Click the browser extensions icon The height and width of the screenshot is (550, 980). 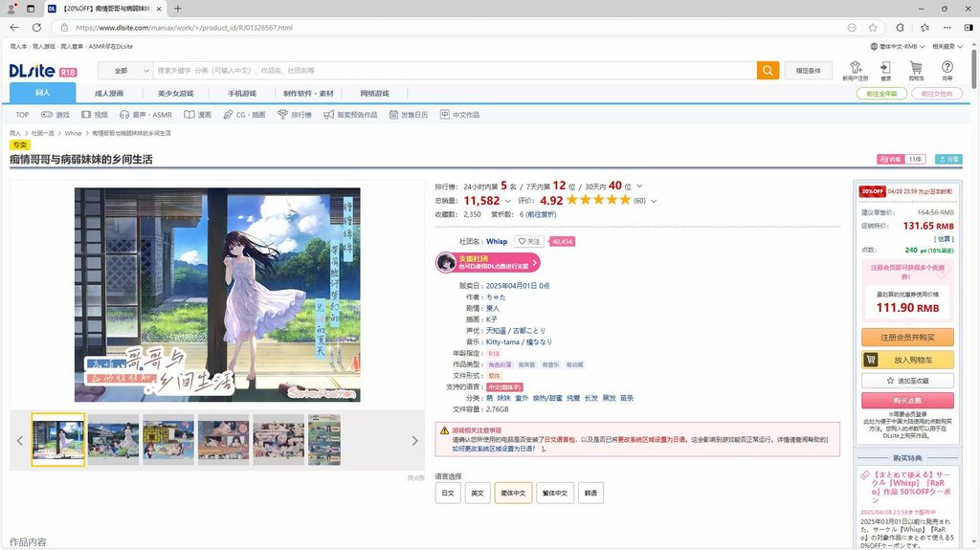900,28
